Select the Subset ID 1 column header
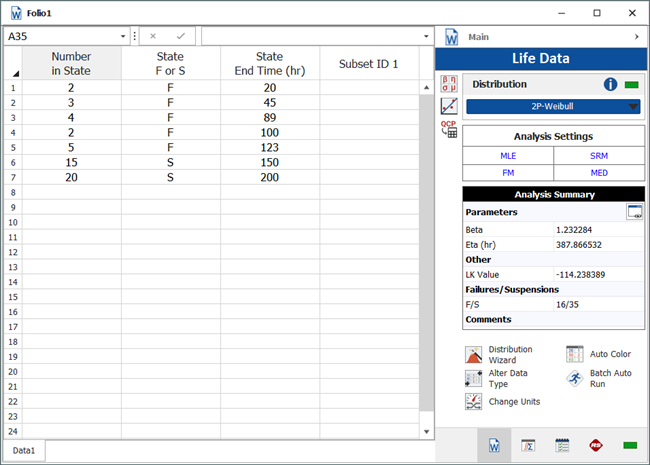The width and height of the screenshot is (650, 465). [x=369, y=63]
